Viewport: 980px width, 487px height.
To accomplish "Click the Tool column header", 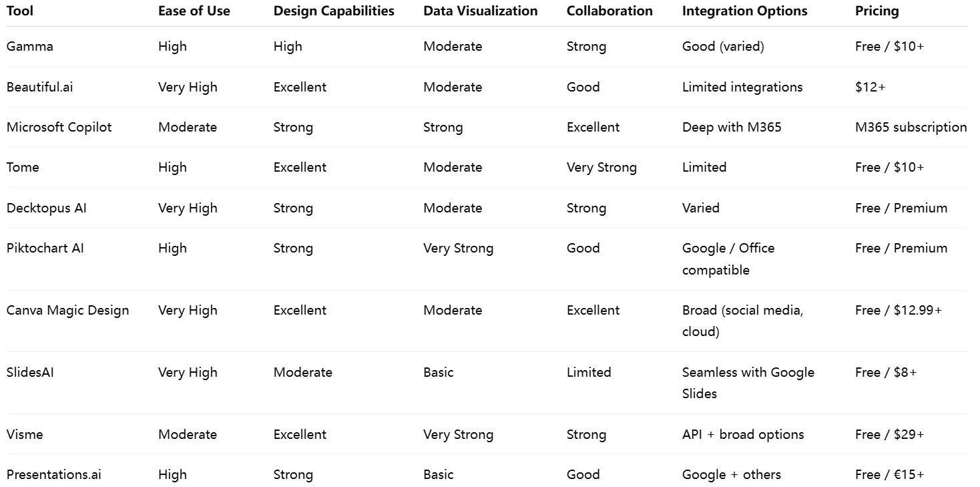I will pos(20,11).
